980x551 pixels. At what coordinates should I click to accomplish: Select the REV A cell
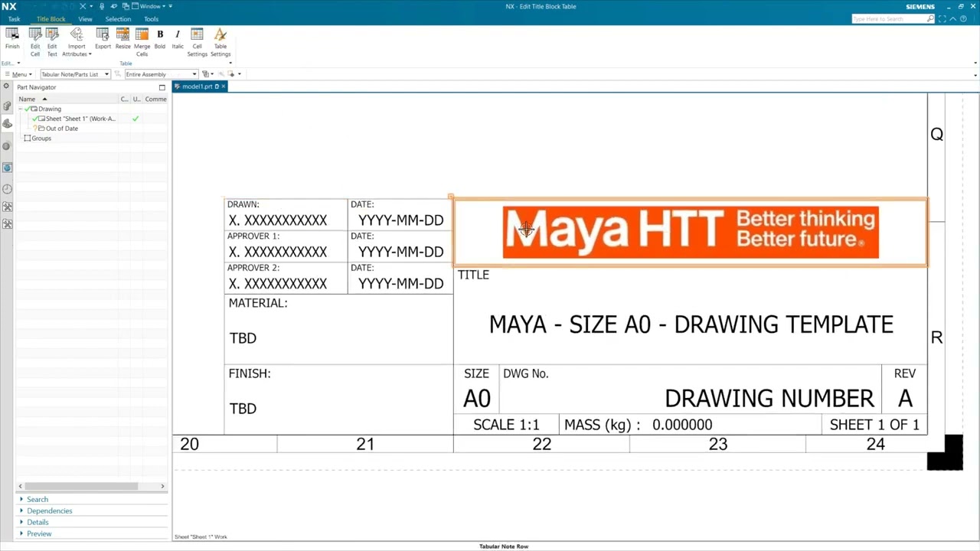point(904,390)
